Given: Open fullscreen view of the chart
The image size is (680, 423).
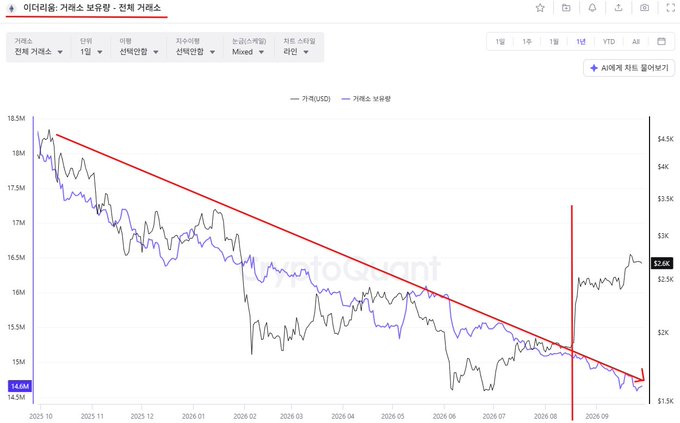Looking at the screenshot, I should click(670, 8).
